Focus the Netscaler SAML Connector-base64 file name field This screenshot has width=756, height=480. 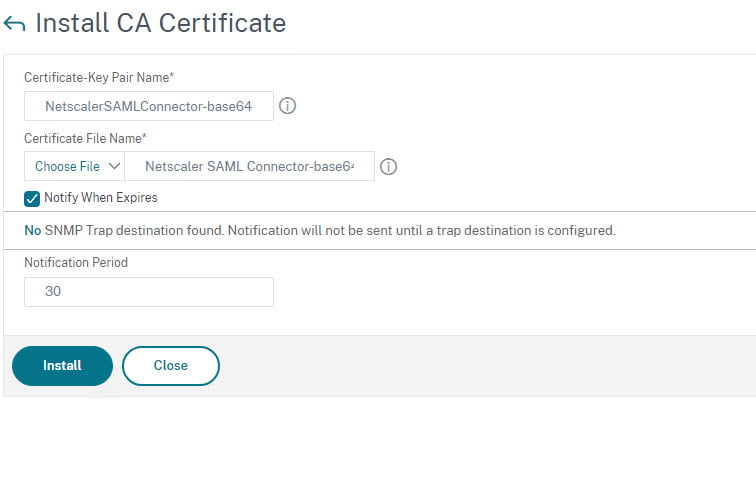pyautogui.click(x=249, y=166)
